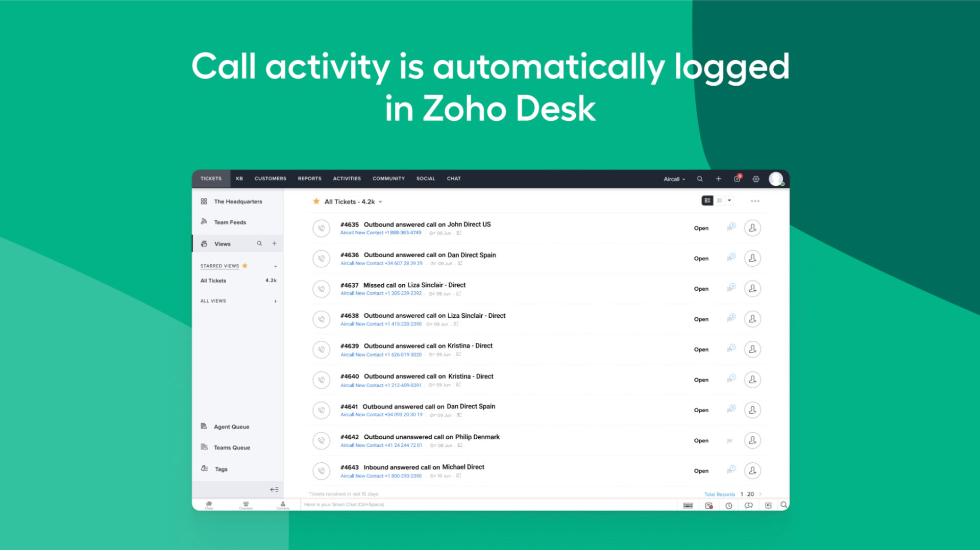Select the REPORTS tab in navigation
Screen dimensions: 980x551
(x=310, y=178)
